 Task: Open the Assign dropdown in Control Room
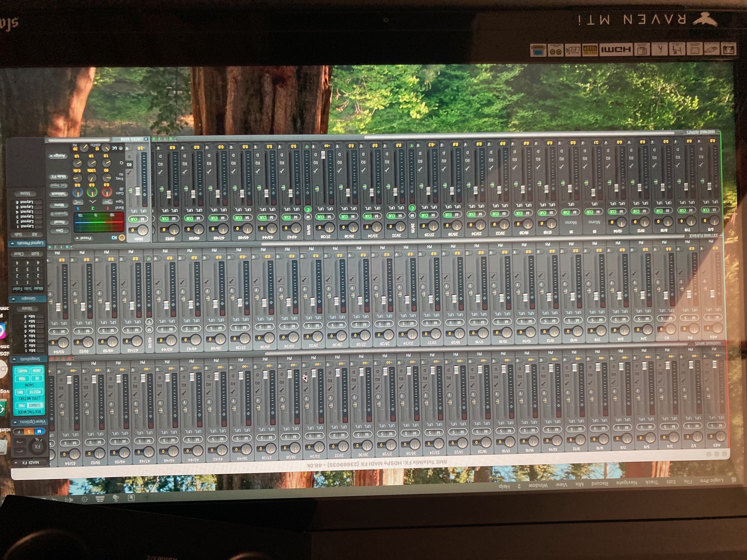58,156
